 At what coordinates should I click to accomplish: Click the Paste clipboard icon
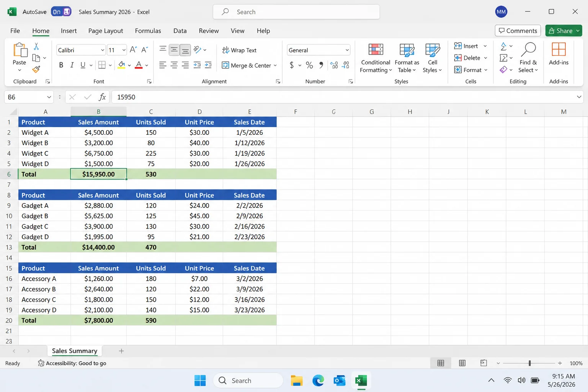[20, 51]
